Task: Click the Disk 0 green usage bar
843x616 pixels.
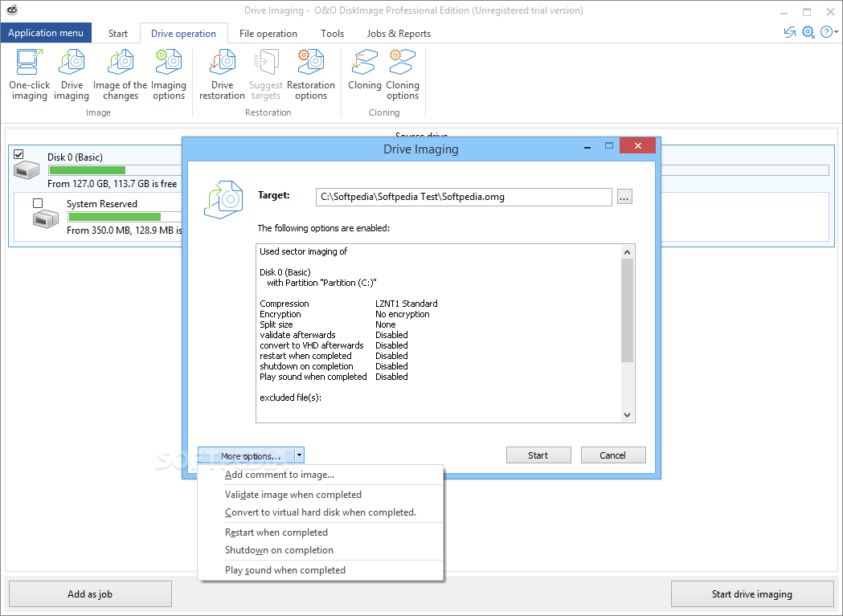Action: pyautogui.click(x=87, y=170)
